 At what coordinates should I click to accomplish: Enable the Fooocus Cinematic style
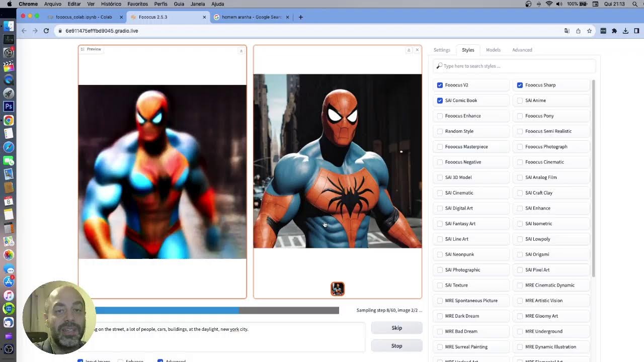[x=520, y=162]
